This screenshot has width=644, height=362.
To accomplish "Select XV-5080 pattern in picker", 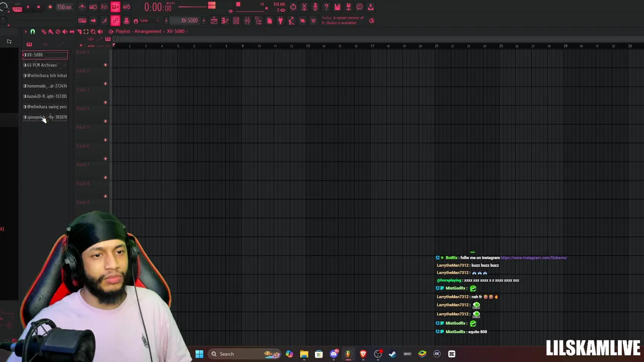I will coord(45,55).
